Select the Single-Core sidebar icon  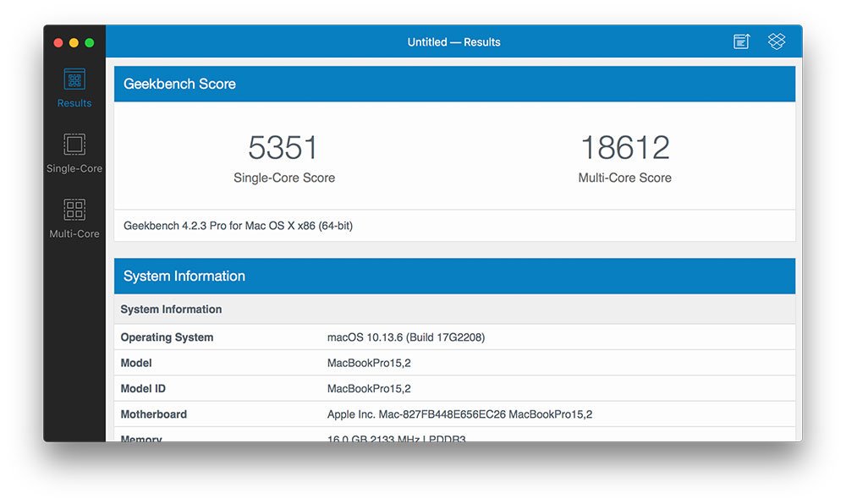click(x=74, y=145)
